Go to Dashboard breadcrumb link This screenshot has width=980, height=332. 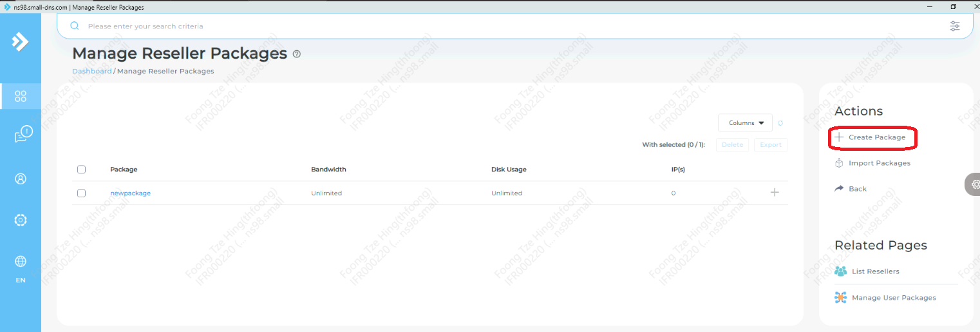91,71
